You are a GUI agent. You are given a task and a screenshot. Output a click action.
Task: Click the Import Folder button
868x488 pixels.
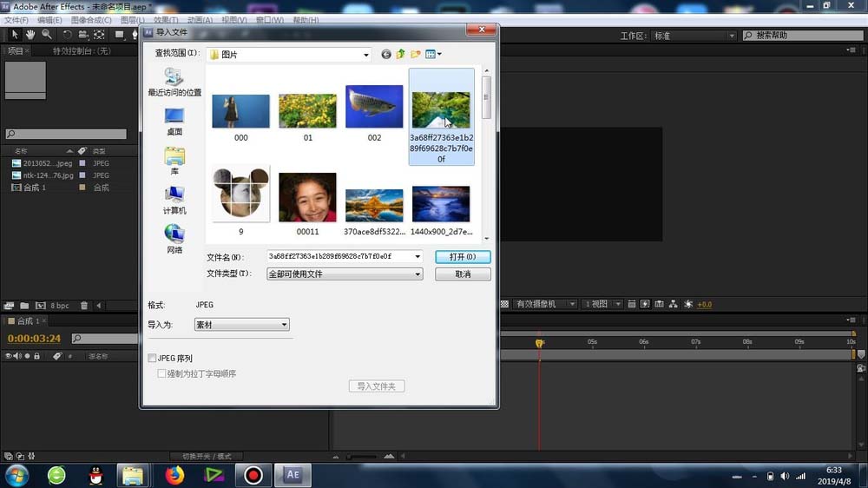pyautogui.click(x=377, y=386)
